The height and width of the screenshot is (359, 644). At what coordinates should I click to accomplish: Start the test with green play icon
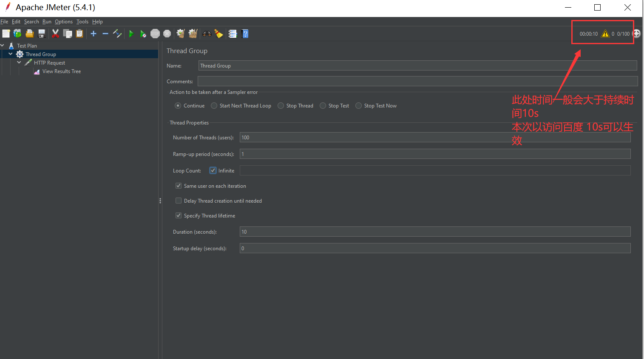(131, 34)
